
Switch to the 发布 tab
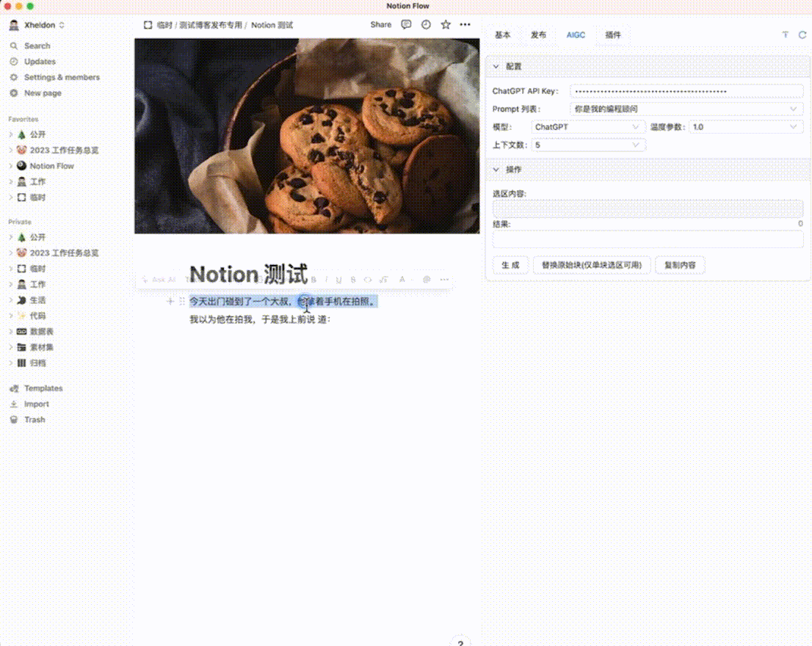point(538,35)
